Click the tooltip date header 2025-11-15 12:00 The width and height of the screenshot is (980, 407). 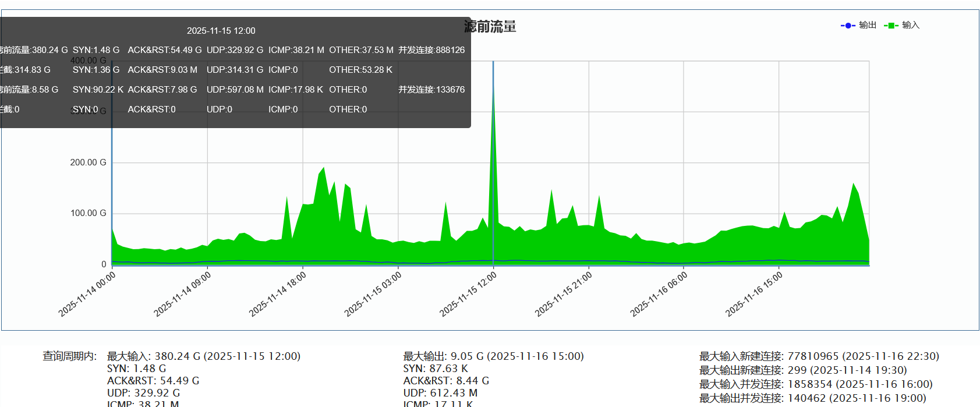point(221,31)
